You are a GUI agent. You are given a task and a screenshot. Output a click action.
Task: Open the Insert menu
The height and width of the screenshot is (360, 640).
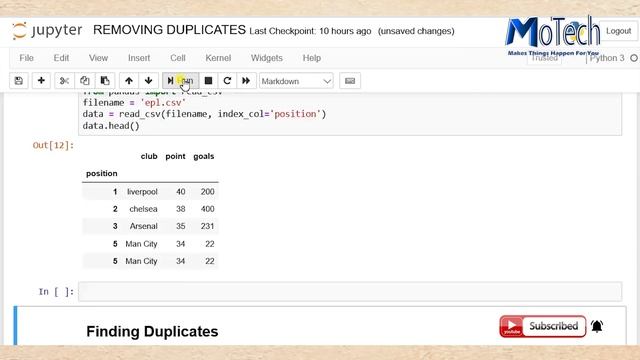click(x=139, y=58)
